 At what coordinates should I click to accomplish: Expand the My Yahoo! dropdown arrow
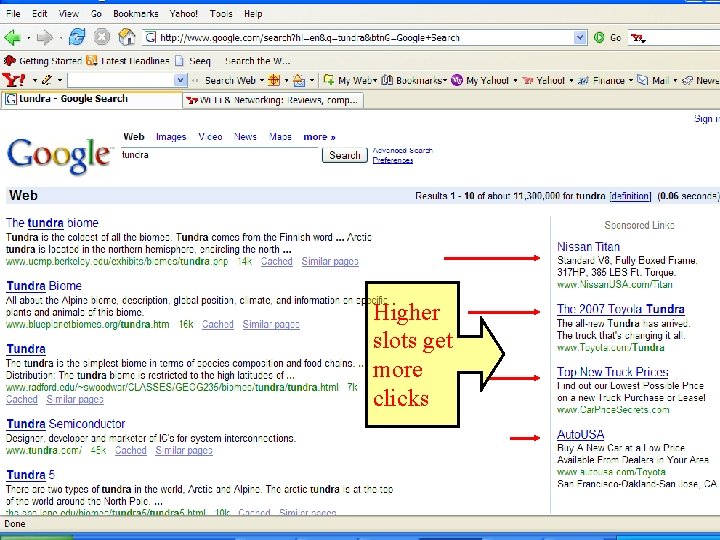pos(515,80)
